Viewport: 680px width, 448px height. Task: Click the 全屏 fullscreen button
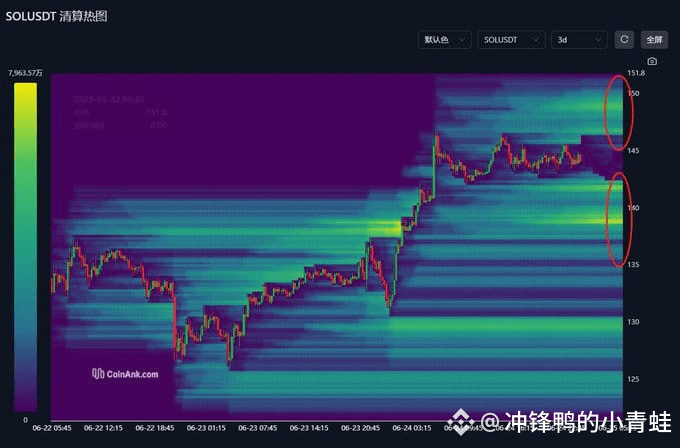[654, 40]
